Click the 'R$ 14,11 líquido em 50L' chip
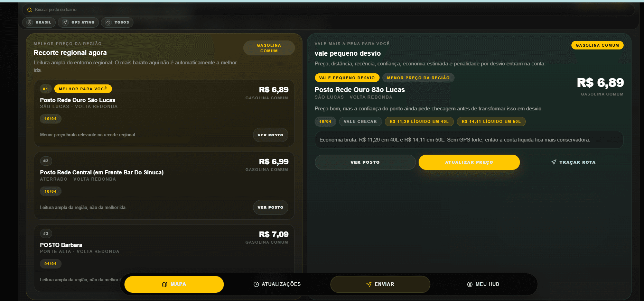This screenshot has height=301, width=644. point(491,121)
